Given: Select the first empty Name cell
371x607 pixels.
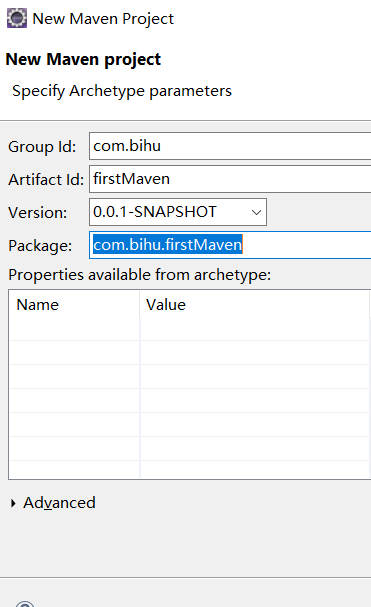Looking at the screenshot, I should 74,329.
